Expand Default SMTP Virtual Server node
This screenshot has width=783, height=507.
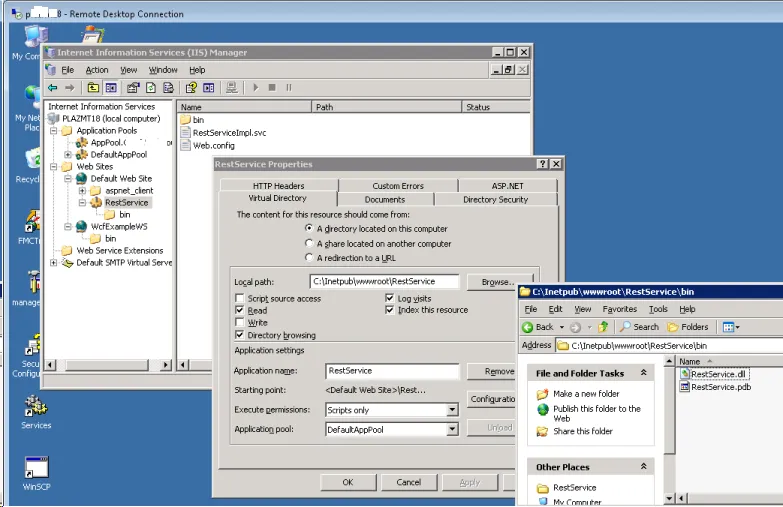pyautogui.click(x=53, y=263)
